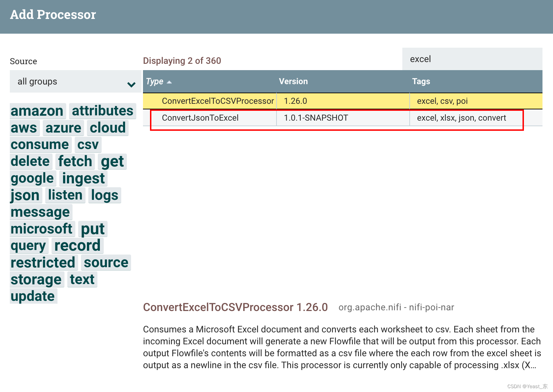Choose the google tag filter
This screenshot has width=553, height=392.
pyautogui.click(x=32, y=178)
